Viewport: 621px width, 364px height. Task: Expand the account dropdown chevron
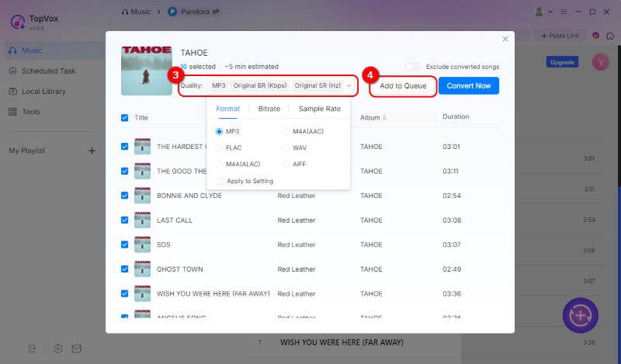pyautogui.click(x=550, y=12)
